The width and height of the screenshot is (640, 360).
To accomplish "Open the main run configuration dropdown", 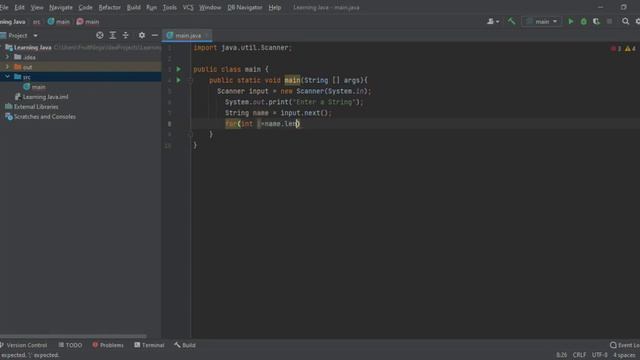I will pos(542,21).
